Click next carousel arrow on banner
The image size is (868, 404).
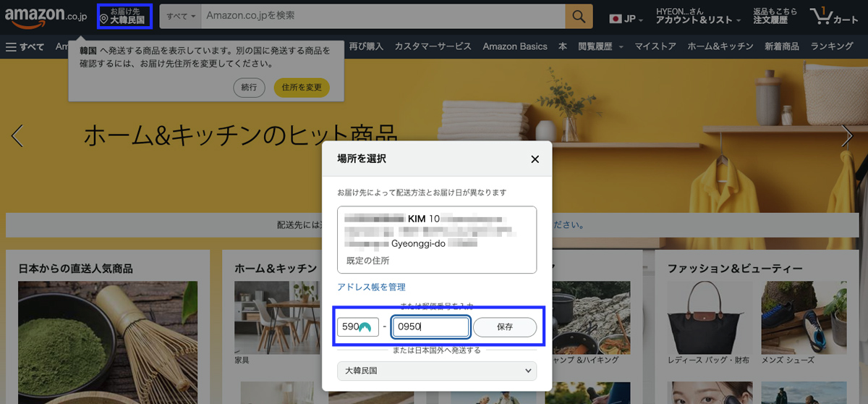click(x=847, y=135)
